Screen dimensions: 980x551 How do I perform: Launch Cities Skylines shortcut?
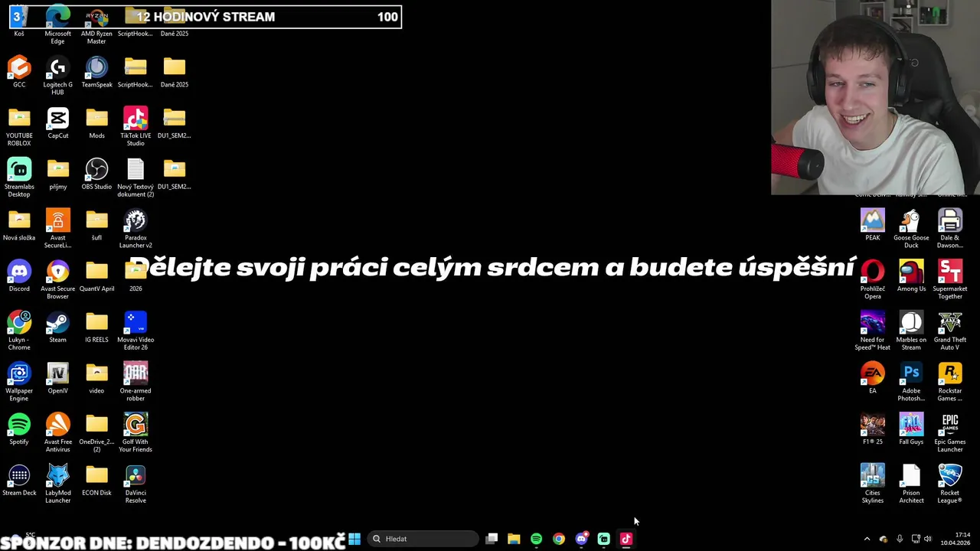coord(872,484)
